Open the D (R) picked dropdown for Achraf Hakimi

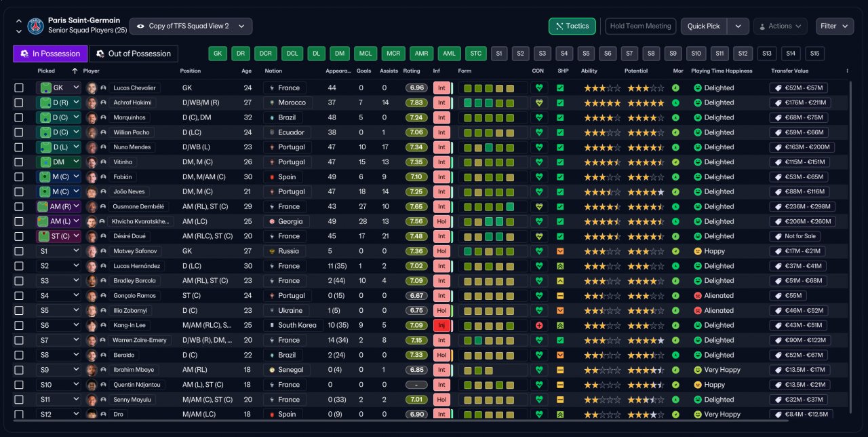[x=58, y=103]
